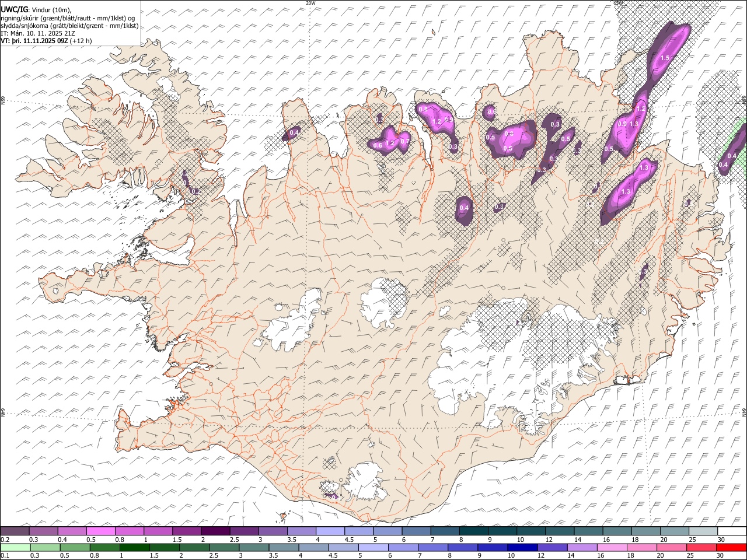Click the orchid 1–1.5 swatch in upper legend
Viewport: 747px width, 560px height.
pyautogui.click(x=158, y=531)
